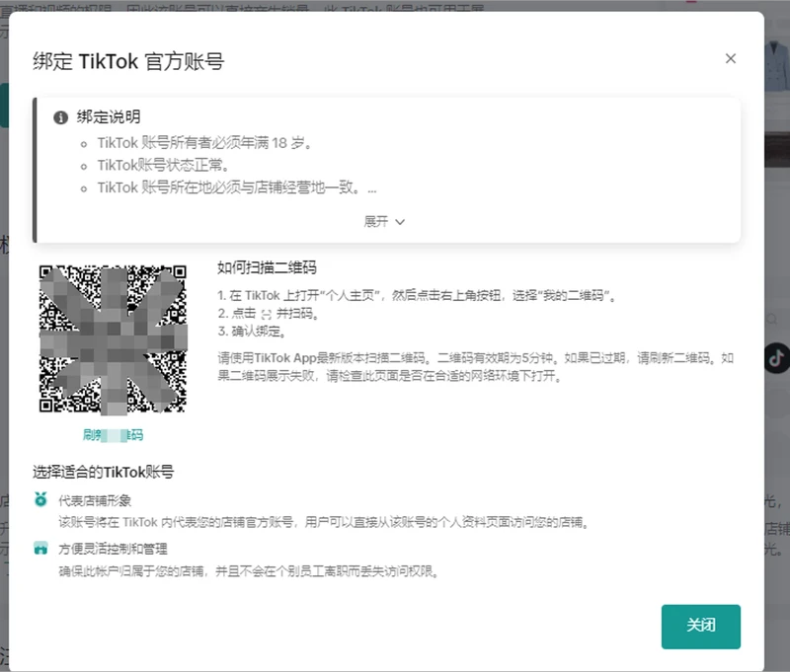Screen dimensions: 790x672
Task: Click the store icon for 方便灵活控制和管理
Action: pyautogui.click(x=40, y=549)
